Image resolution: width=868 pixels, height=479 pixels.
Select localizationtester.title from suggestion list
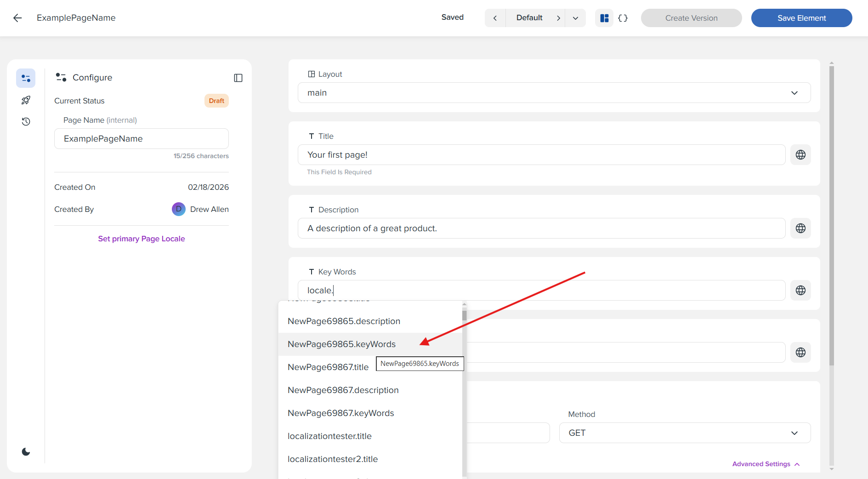point(329,436)
